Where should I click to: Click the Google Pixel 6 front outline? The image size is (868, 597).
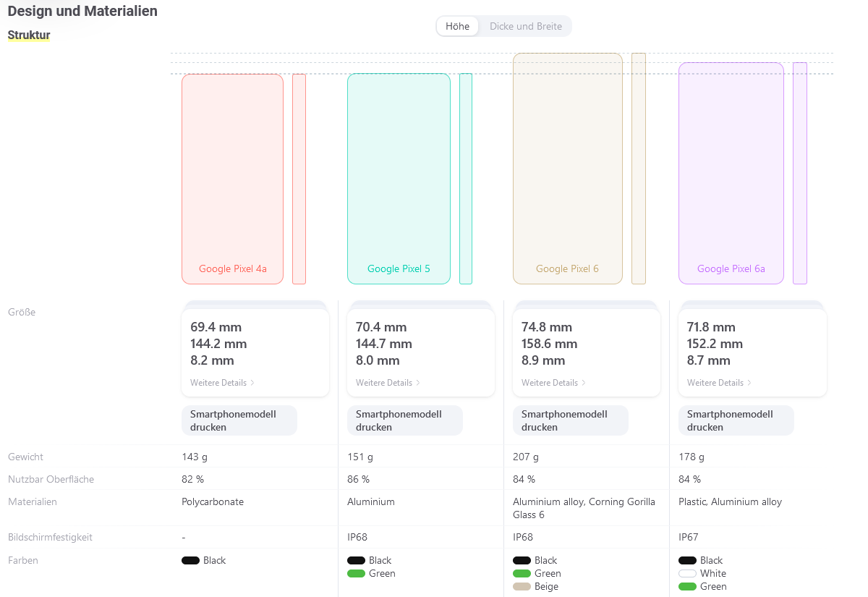(568, 169)
